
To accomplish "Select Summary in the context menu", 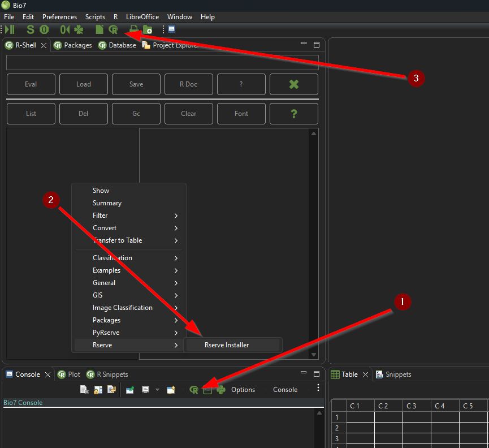I will pyautogui.click(x=128, y=203).
